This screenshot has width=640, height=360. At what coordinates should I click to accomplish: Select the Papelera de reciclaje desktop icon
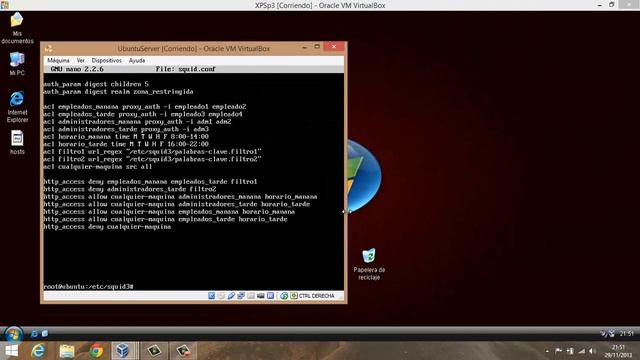point(369,264)
